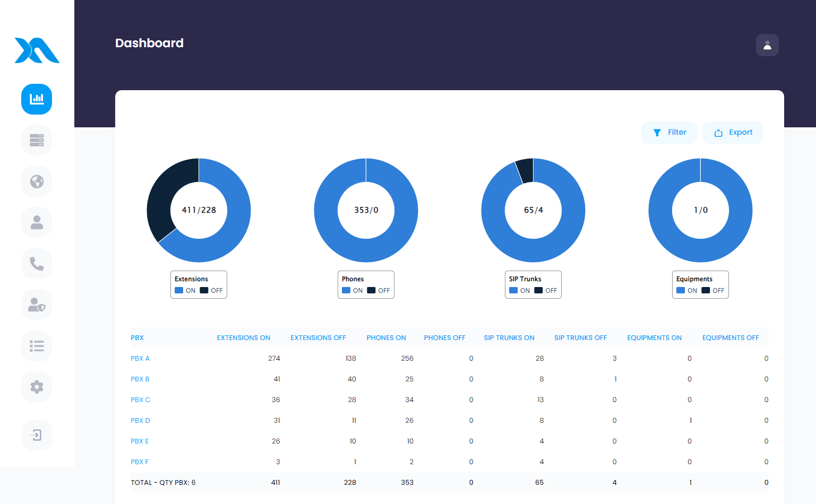Click the company logo at top left
Screen dimensions: 816x504
pos(37,50)
